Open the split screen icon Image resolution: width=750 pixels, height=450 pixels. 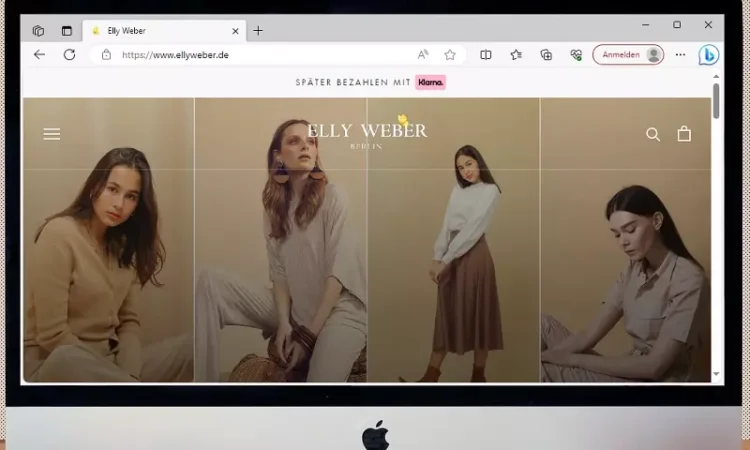coord(485,55)
